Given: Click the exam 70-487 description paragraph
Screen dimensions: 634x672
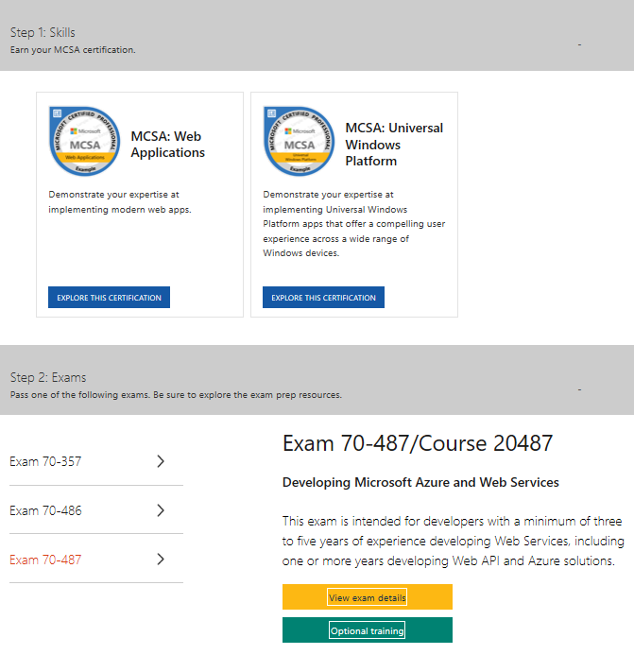Looking at the screenshot, I should click(454, 542).
